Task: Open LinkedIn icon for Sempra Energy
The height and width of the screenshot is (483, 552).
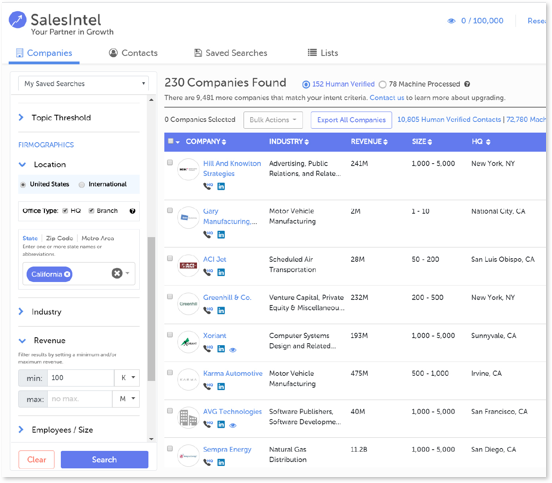Action: coord(221,462)
